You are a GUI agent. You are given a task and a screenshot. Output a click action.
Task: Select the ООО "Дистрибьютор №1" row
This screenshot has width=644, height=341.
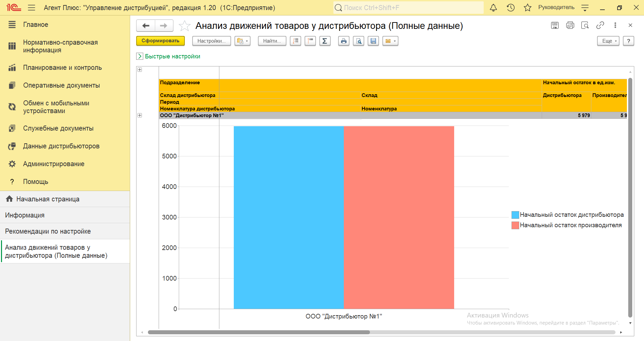[x=350, y=115]
